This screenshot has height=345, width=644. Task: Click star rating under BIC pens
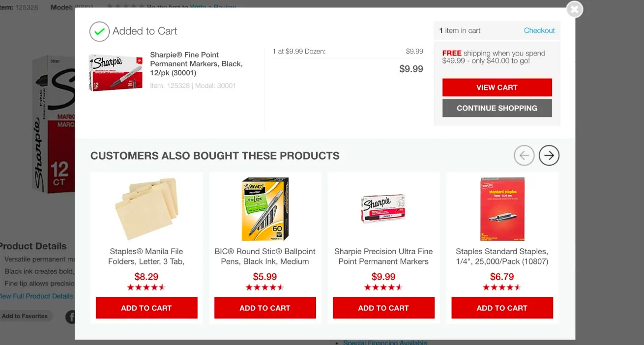(265, 287)
